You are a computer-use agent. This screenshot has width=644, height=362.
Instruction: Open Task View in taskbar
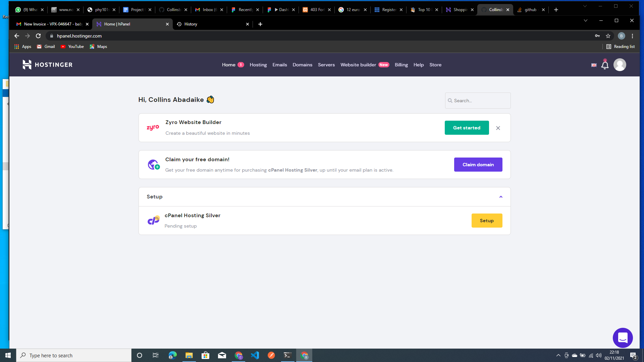(156, 355)
